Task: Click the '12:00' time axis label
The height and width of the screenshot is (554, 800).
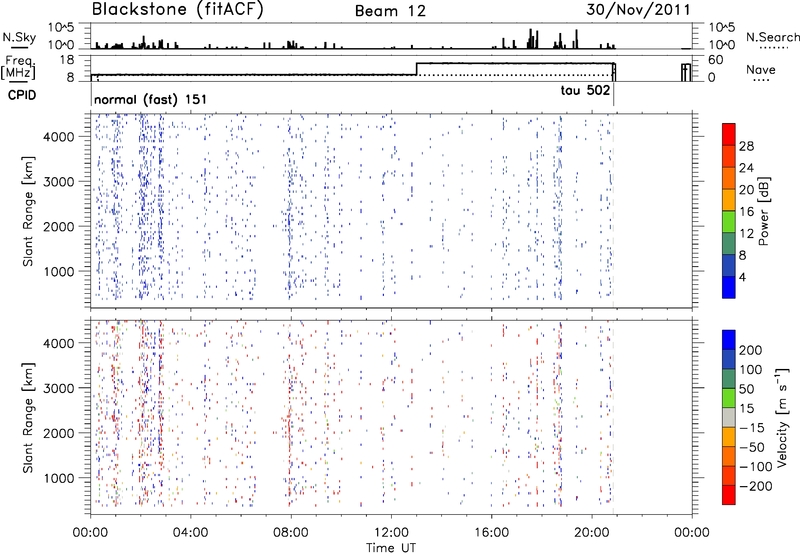Action: click(x=391, y=533)
